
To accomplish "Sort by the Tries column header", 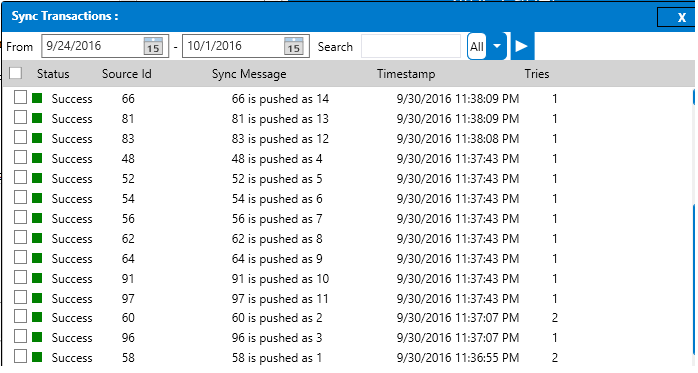I will (537, 74).
